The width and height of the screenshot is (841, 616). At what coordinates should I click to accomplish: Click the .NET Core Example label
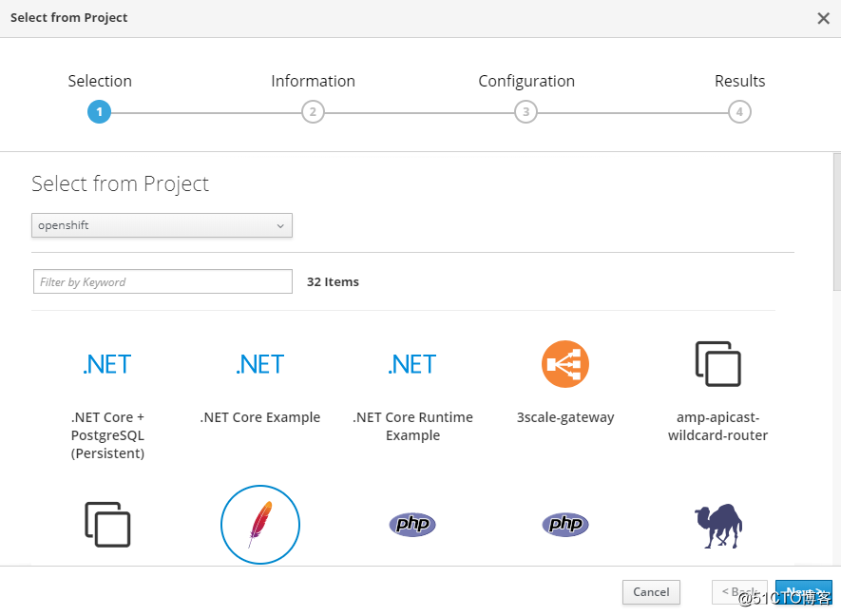pyautogui.click(x=260, y=417)
